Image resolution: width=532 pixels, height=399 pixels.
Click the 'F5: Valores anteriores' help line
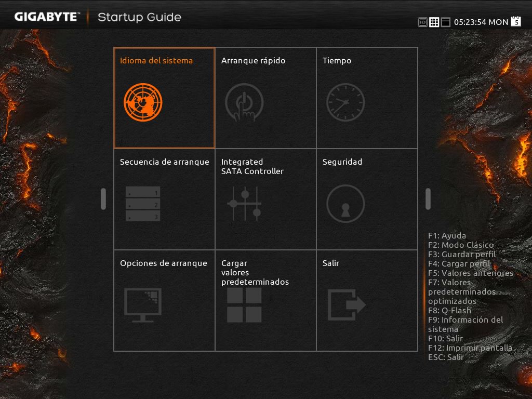[x=471, y=273]
